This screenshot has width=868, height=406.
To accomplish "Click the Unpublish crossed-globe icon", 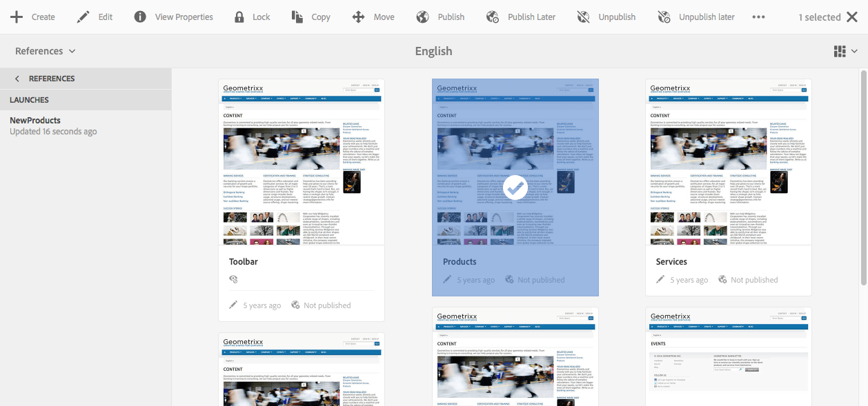I will (584, 17).
